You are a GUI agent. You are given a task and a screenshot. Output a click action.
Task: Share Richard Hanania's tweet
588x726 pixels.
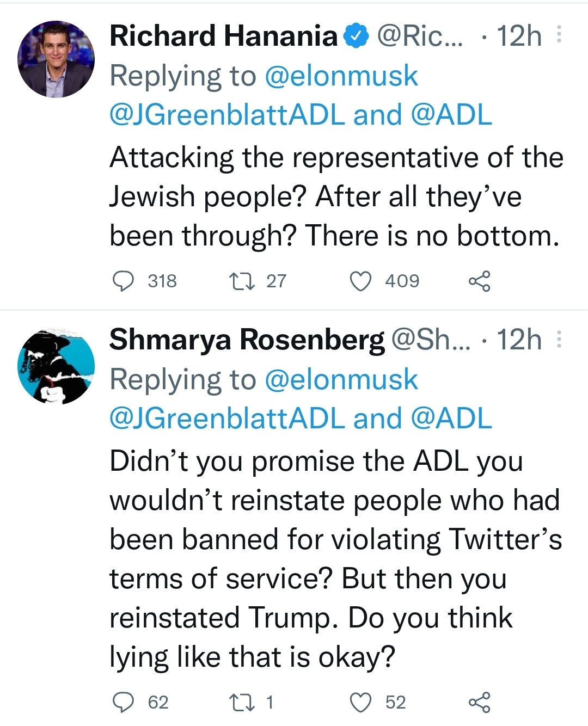(x=480, y=281)
